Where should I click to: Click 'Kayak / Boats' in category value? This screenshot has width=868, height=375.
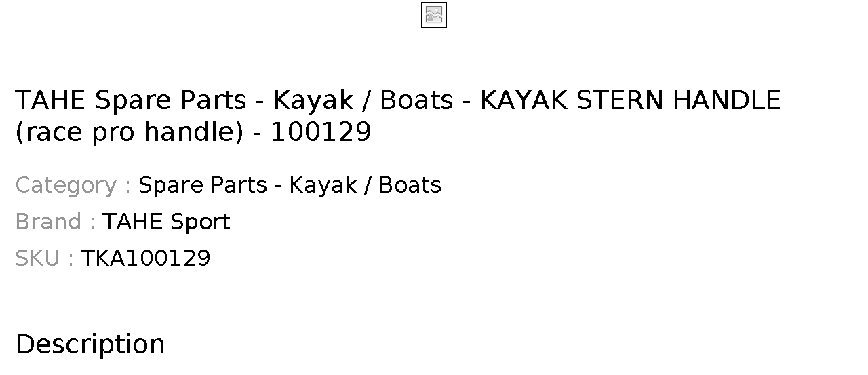point(366,185)
